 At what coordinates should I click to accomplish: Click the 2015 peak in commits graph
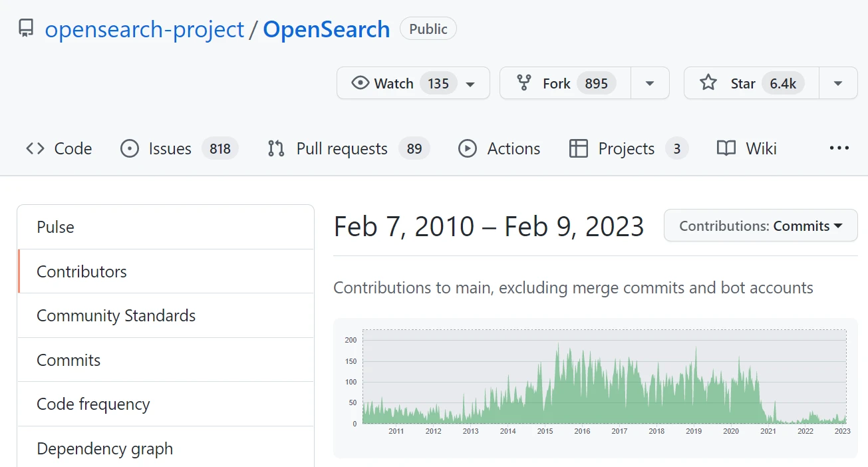click(557, 346)
